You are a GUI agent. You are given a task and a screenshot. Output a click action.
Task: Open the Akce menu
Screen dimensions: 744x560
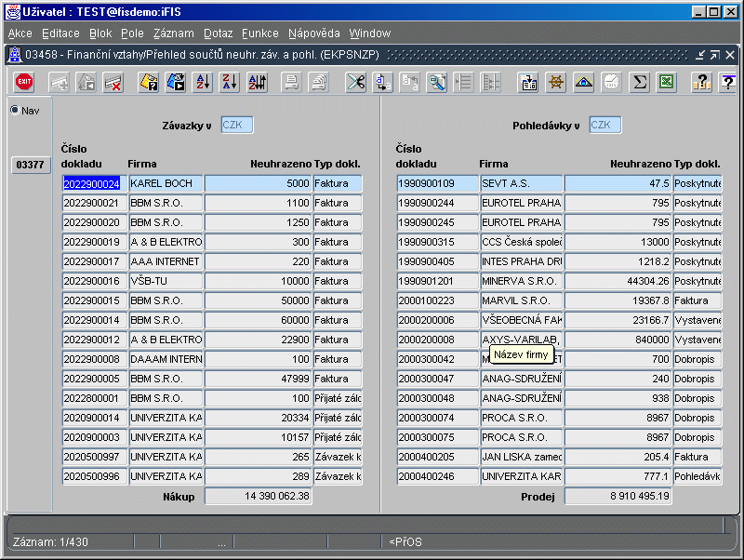(20, 33)
